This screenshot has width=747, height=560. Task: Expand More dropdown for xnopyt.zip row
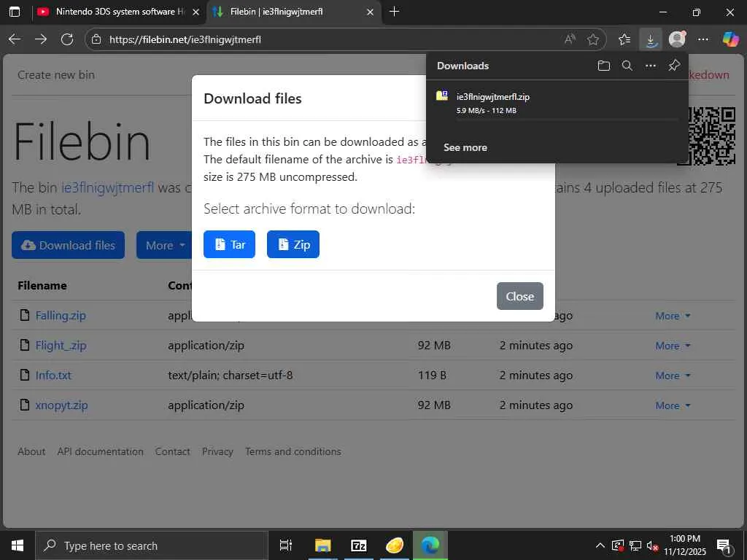pos(673,405)
